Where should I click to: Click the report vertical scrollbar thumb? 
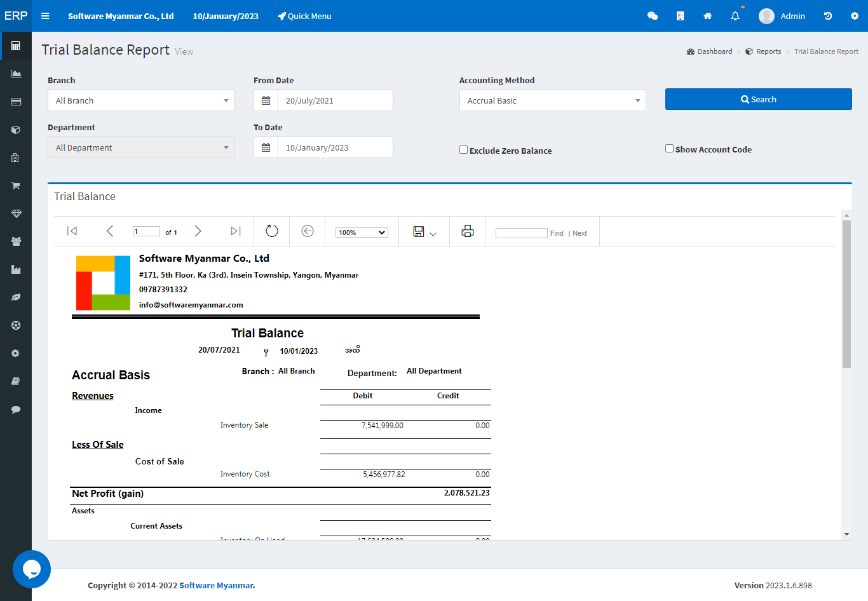point(846,294)
